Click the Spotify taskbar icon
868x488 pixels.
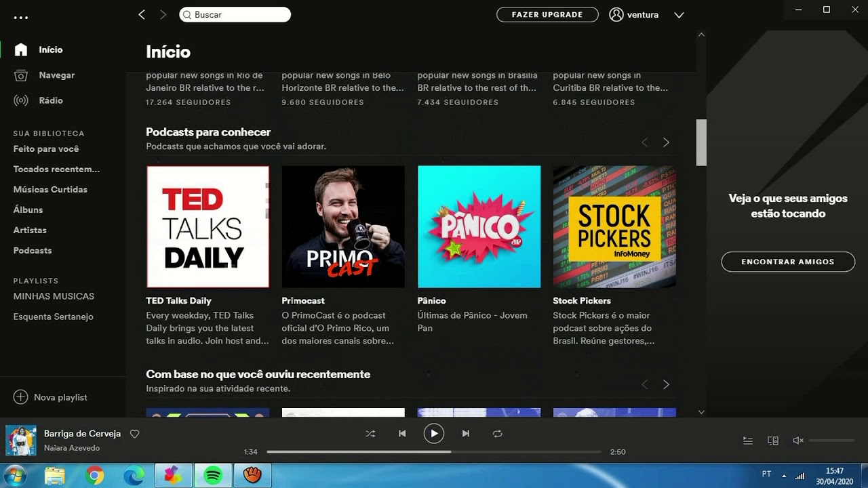[213, 476]
